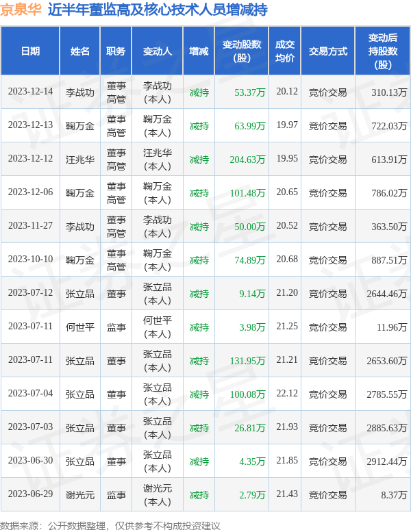
Task: Click the share change value 53.37万
Action: (x=249, y=92)
